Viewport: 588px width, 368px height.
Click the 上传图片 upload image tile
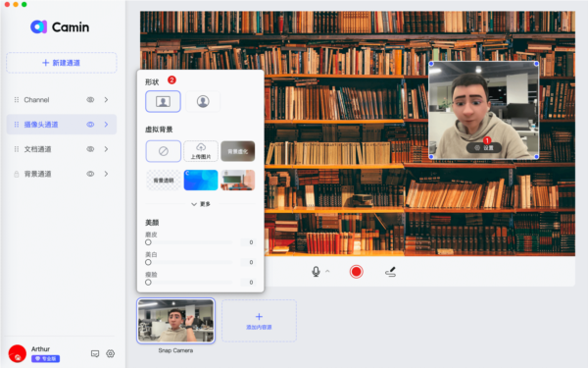[x=201, y=151]
